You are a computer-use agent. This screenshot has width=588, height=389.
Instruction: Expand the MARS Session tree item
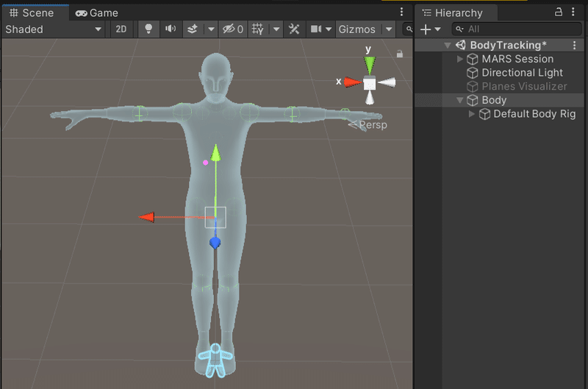pos(461,59)
